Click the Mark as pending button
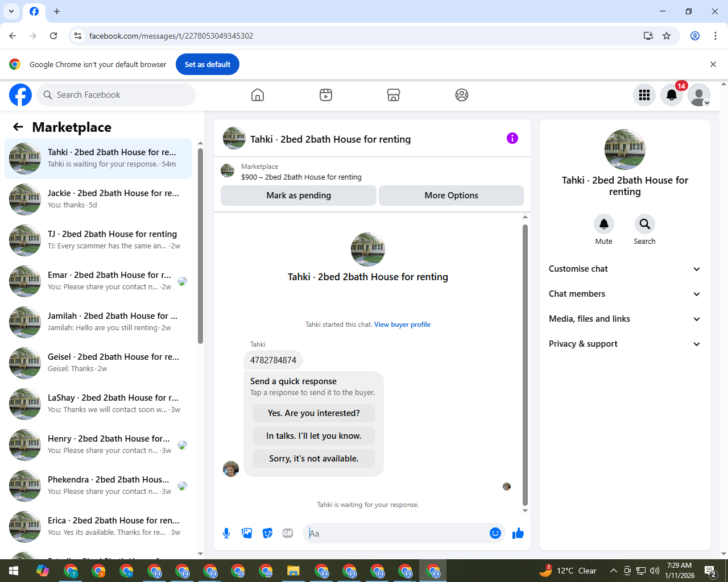Screen dimensions: 728x582 click(299, 196)
